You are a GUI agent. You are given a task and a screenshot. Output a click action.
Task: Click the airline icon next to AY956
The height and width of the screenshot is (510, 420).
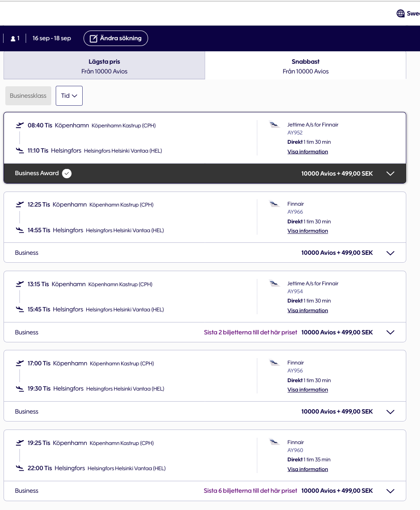[275, 362]
